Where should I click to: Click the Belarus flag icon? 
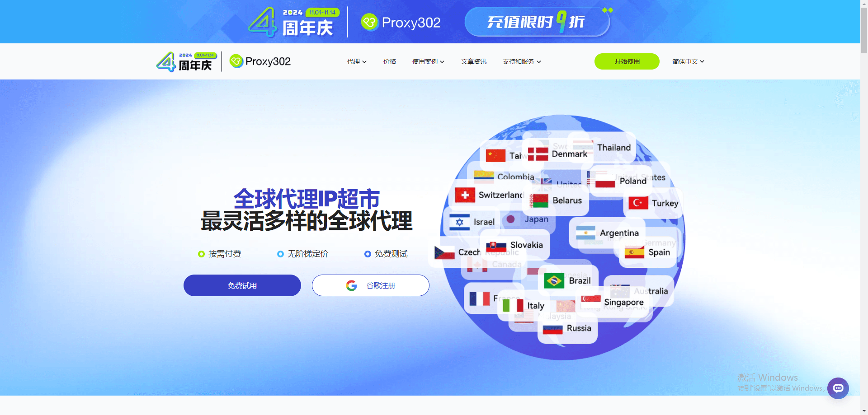(538, 201)
